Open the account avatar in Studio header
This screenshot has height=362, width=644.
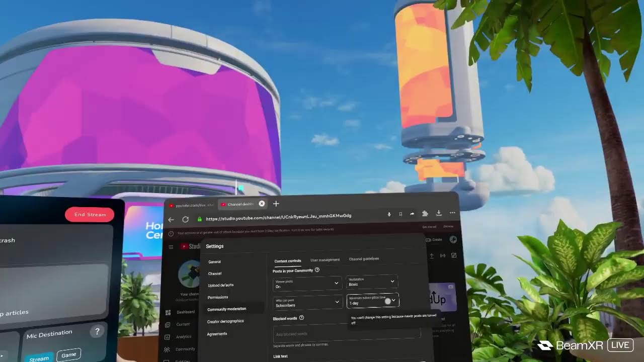click(x=453, y=239)
